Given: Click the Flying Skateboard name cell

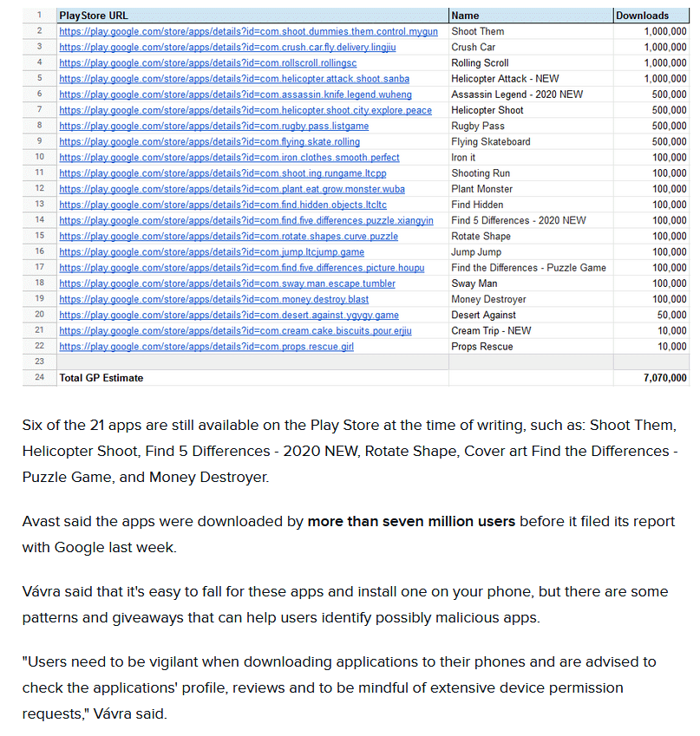Looking at the screenshot, I should click(531, 142).
